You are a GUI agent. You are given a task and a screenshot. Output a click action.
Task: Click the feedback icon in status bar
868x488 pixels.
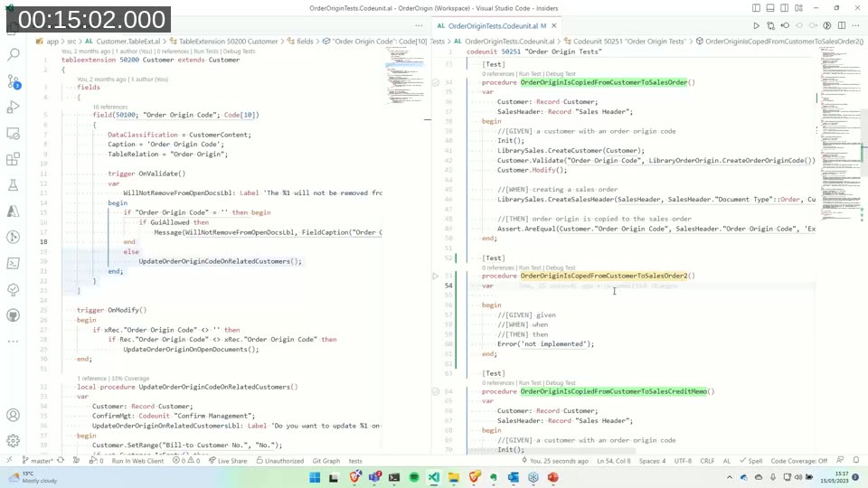[840, 460]
